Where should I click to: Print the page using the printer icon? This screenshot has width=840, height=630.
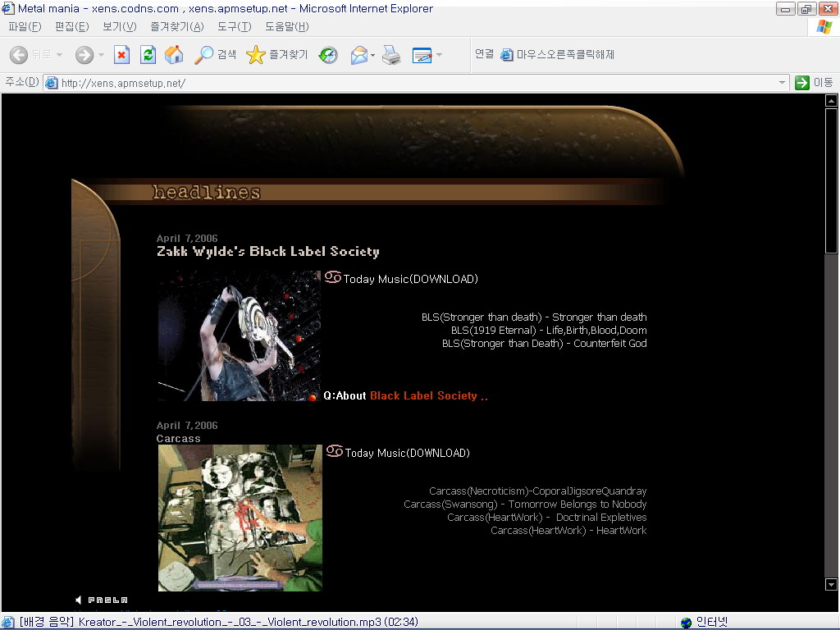click(x=391, y=55)
